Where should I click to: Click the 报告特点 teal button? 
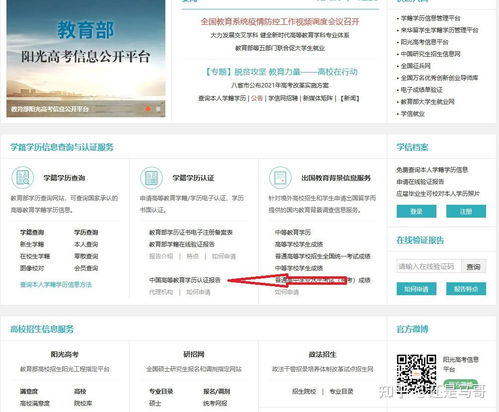point(466,289)
